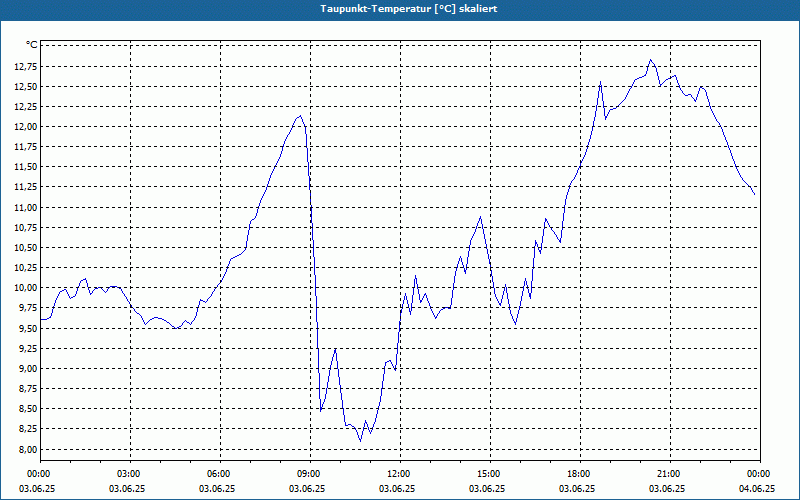Click the 8,75 y-axis label

click(x=29, y=389)
